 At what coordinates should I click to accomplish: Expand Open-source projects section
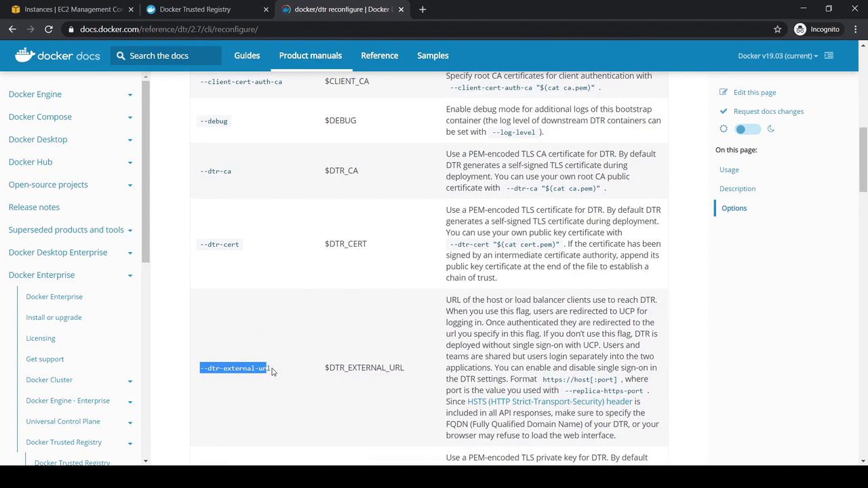[130, 185]
